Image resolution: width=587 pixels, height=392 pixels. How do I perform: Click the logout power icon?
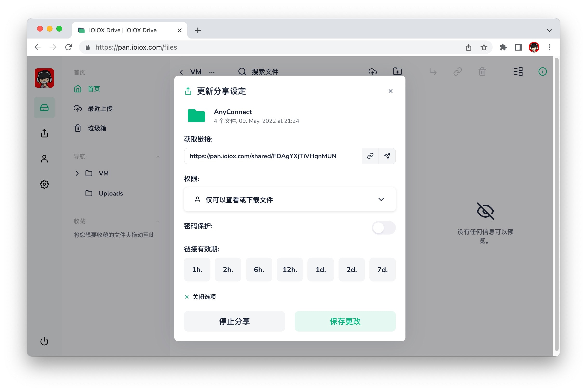tap(44, 341)
